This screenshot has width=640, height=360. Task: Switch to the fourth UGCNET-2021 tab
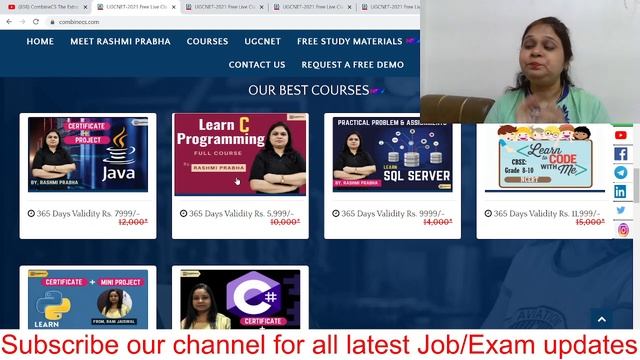390,7
